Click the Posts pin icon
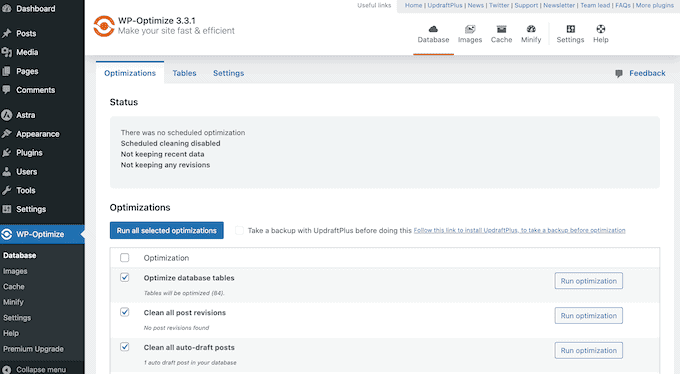This screenshot has width=680, height=374. pos(7,33)
